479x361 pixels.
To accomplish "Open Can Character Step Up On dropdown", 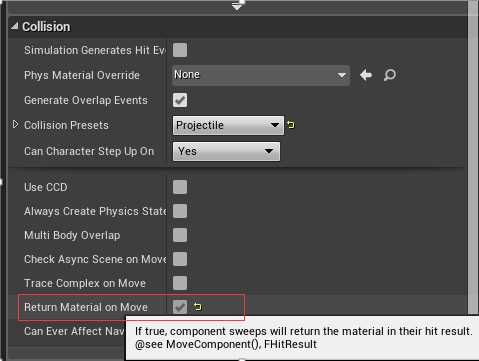I will coord(226,151).
